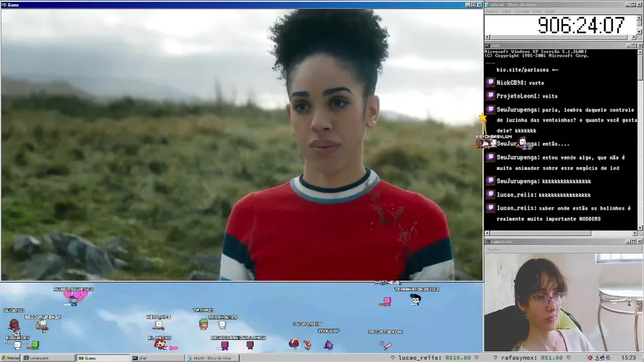Click chat window scroll down arrow
The height and width of the screenshot is (362, 644).
click(640, 228)
